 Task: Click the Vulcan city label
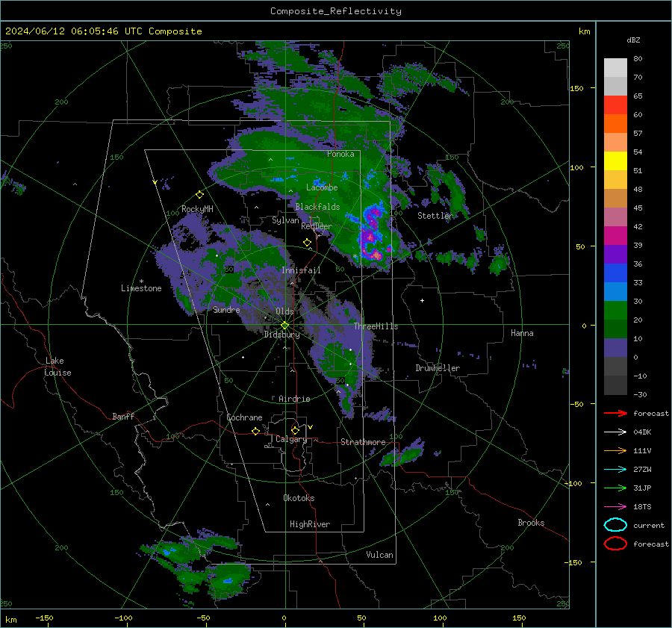[x=379, y=555]
